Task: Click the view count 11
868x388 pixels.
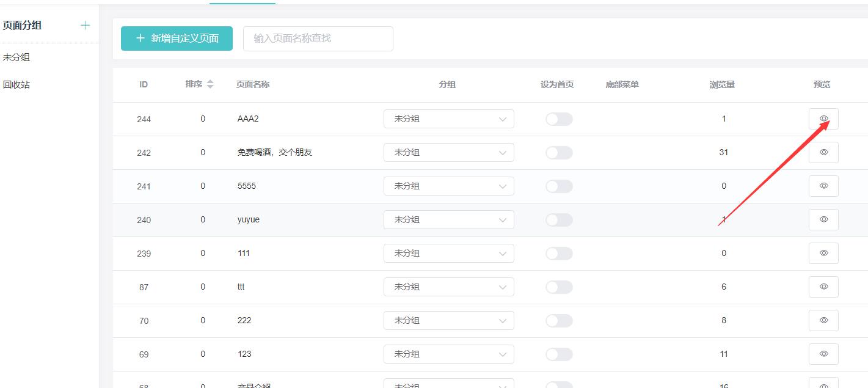Action: coord(723,354)
